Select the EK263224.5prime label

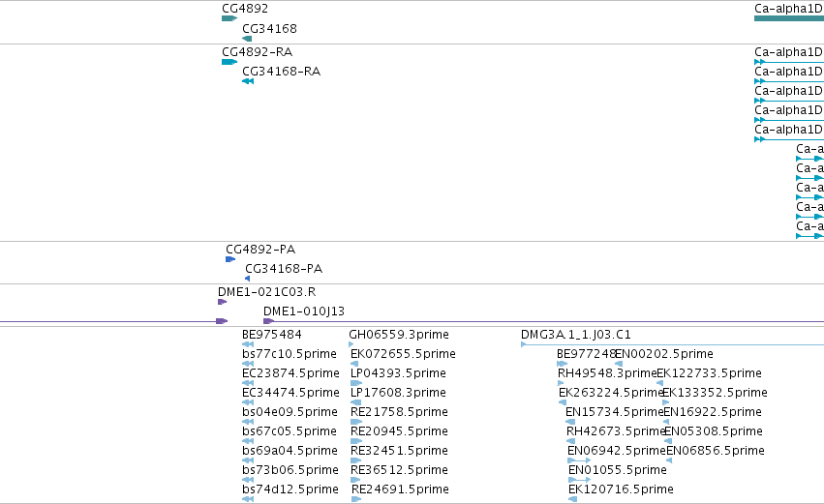pyautogui.click(x=611, y=393)
